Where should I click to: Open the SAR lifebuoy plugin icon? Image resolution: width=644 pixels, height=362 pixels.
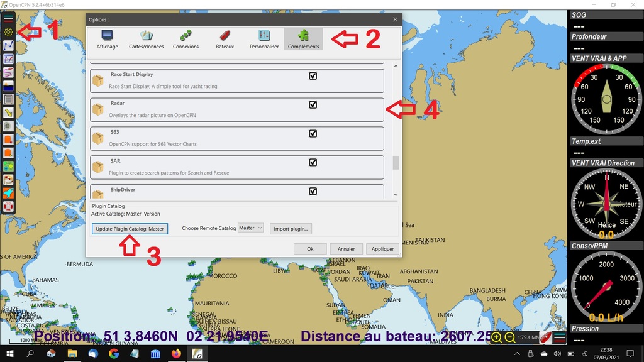coord(8,206)
